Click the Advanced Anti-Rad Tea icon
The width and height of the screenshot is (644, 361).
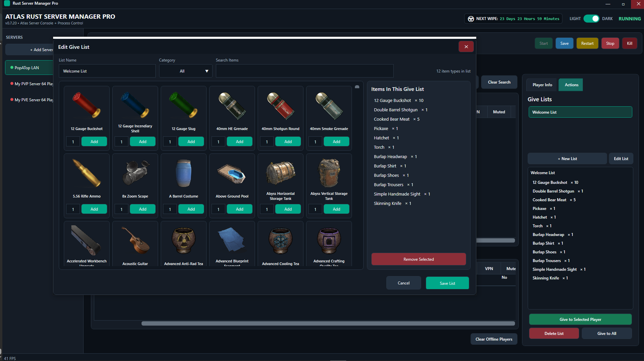pyautogui.click(x=183, y=240)
